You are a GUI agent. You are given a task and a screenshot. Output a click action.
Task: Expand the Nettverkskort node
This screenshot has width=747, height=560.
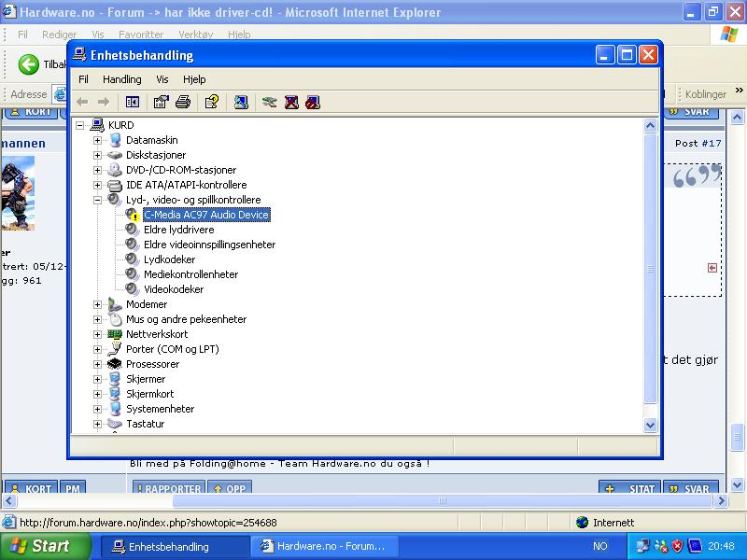point(98,334)
